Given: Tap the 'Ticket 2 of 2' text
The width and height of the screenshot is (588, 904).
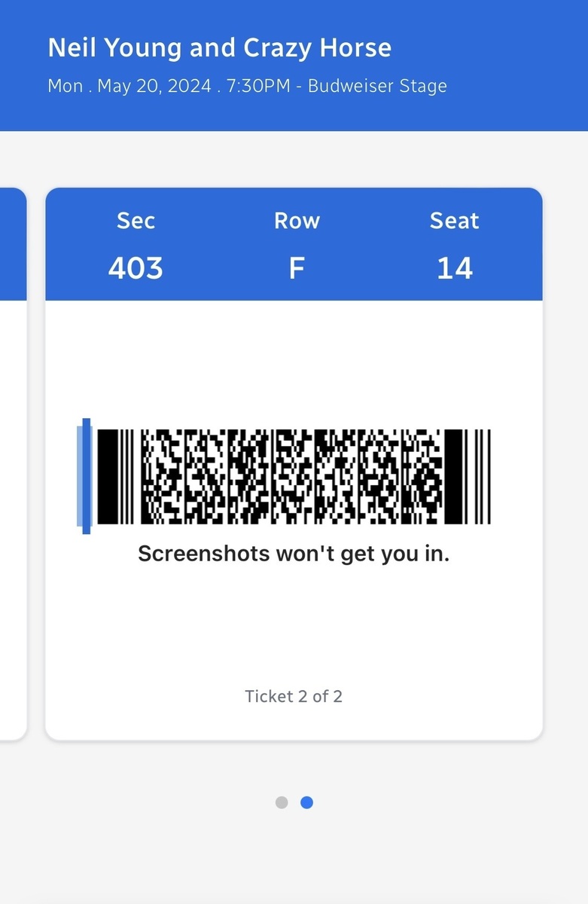Looking at the screenshot, I should tap(294, 696).
